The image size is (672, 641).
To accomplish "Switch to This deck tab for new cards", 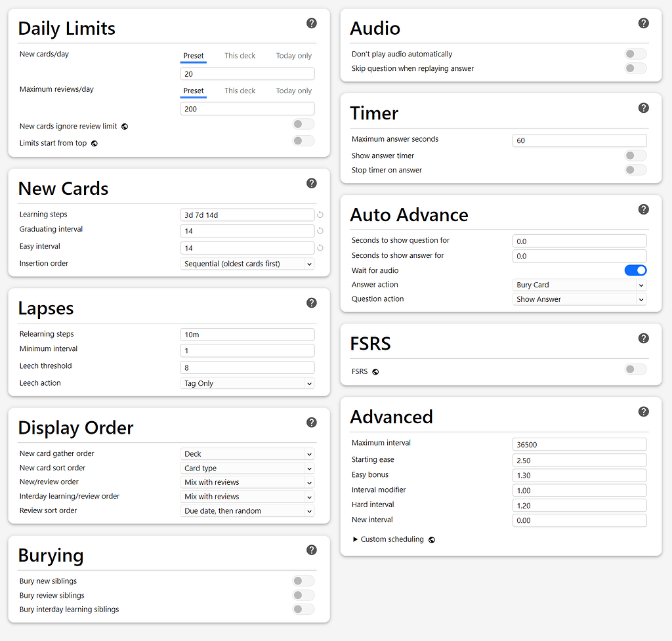I will 240,56.
